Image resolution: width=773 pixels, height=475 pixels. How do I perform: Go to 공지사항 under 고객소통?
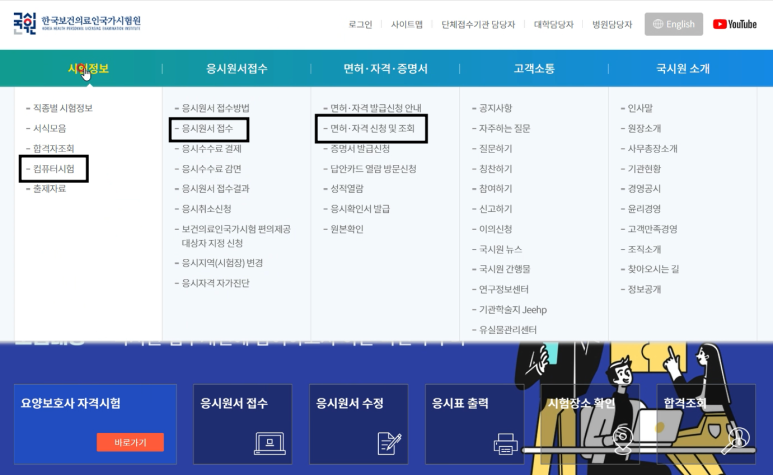pyautogui.click(x=495, y=108)
